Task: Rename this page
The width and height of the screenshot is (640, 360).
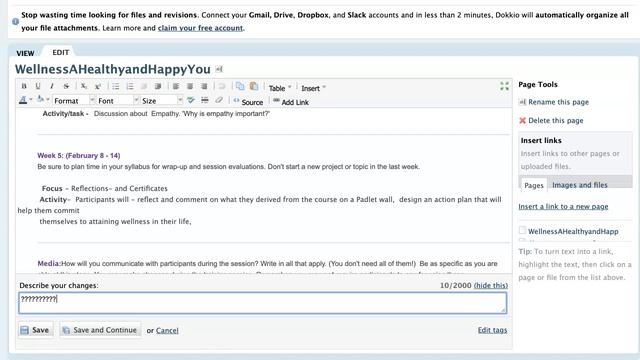Action: click(558, 102)
